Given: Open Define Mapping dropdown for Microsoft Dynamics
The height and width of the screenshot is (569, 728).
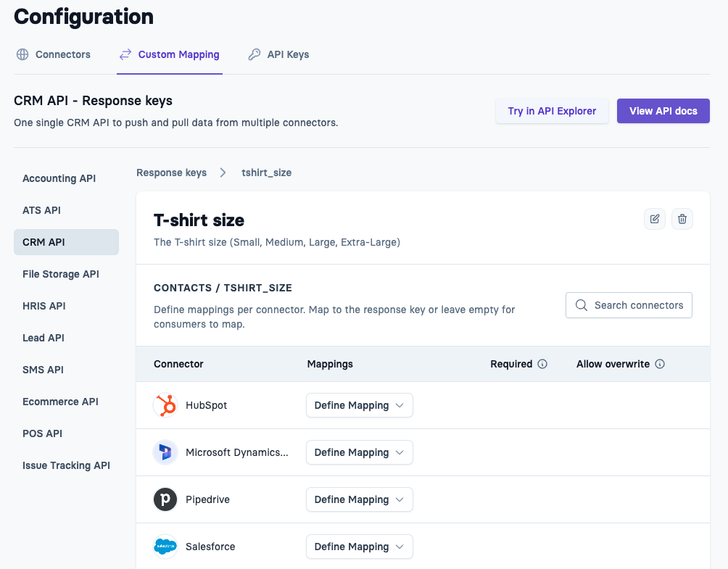Looking at the screenshot, I should [360, 452].
